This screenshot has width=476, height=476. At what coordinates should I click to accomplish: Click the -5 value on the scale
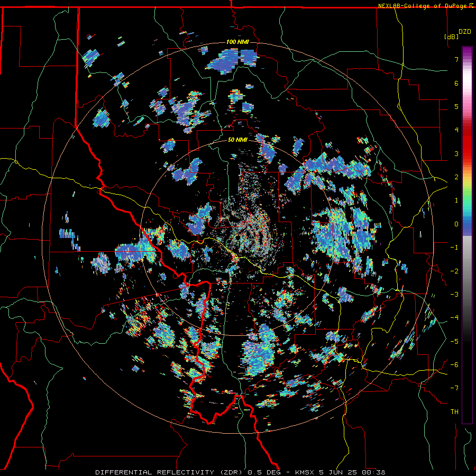pos(454,341)
